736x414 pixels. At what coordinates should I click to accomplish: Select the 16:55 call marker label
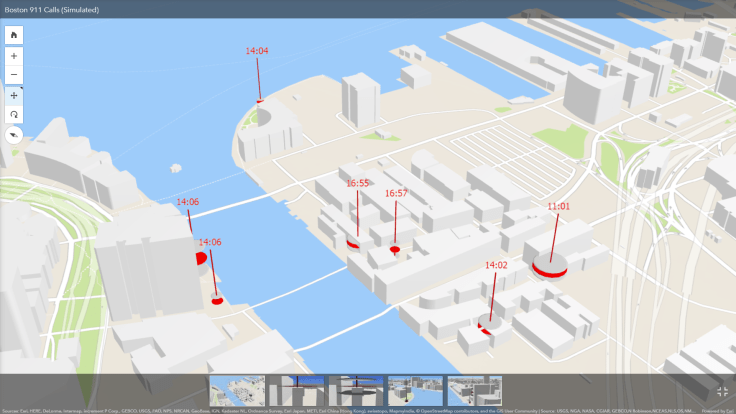point(358,183)
